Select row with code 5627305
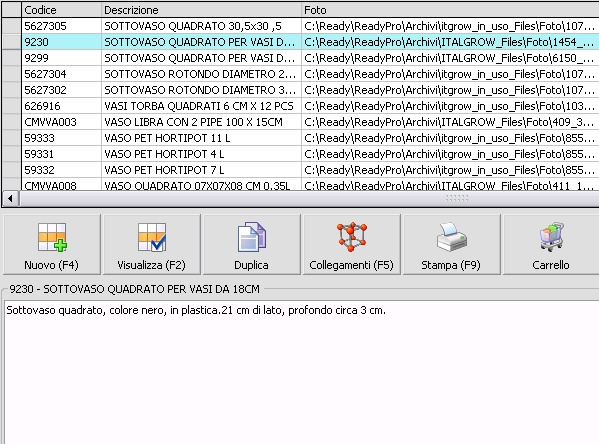599x444 pixels. tap(310, 26)
